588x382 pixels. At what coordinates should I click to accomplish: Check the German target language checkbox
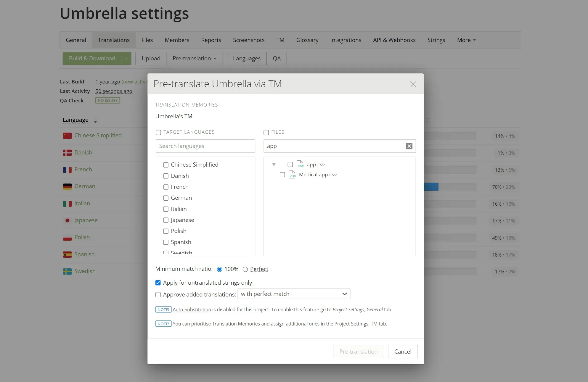(166, 198)
